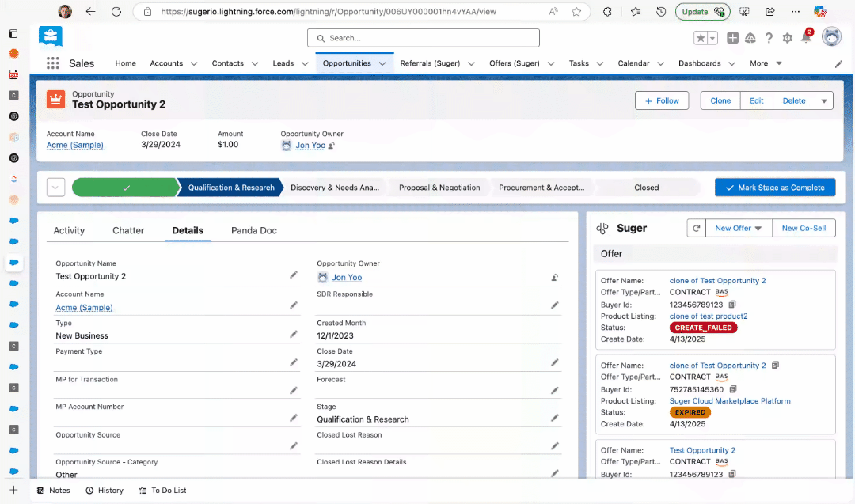Screen dimensions: 855x504
Task: Open the App Launcher grid icon
Action: coord(53,63)
